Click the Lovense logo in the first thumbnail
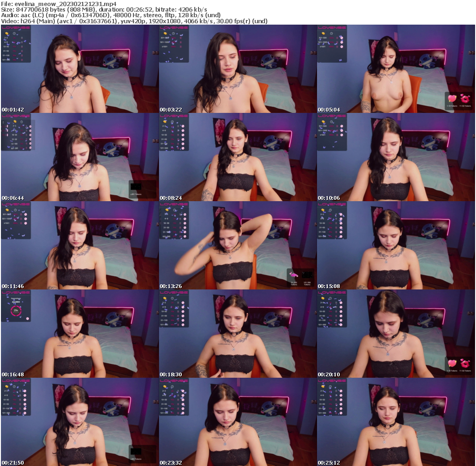The height and width of the screenshot is (466, 476). (16, 27)
